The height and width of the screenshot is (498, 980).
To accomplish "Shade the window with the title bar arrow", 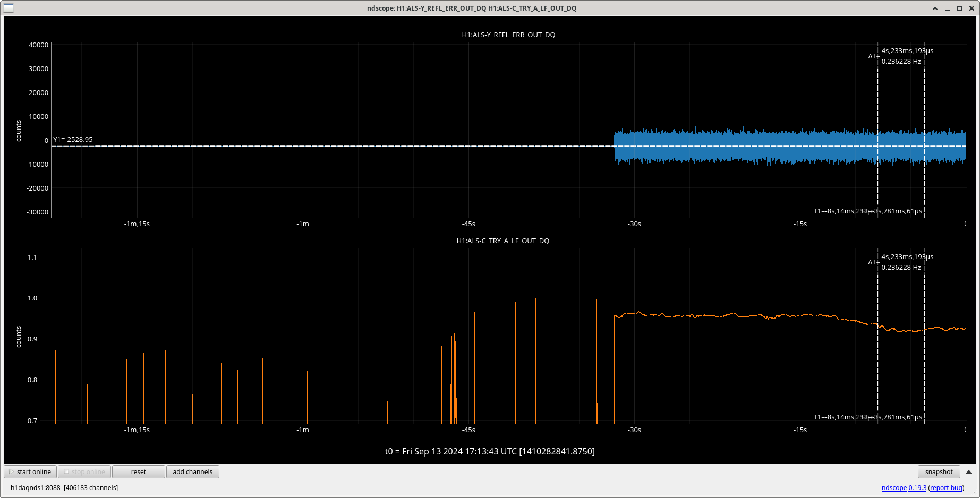I will (x=935, y=8).
